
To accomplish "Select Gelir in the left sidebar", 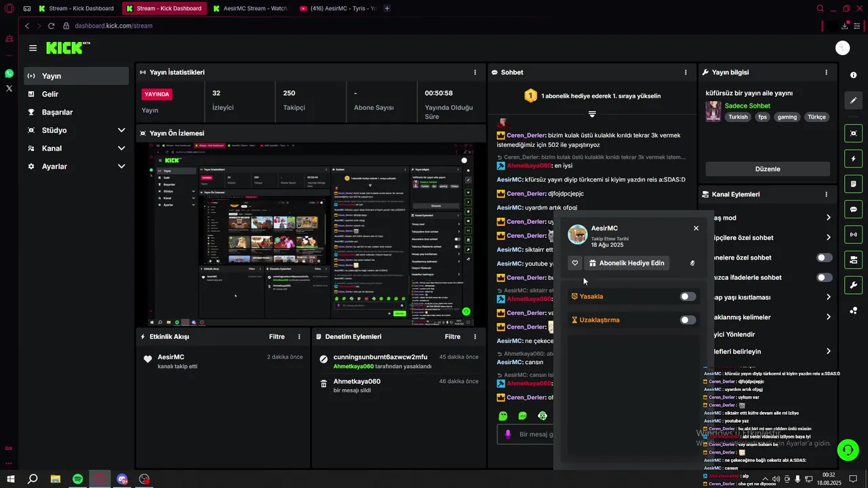I will pyautogui.click(x=76, y=94).
